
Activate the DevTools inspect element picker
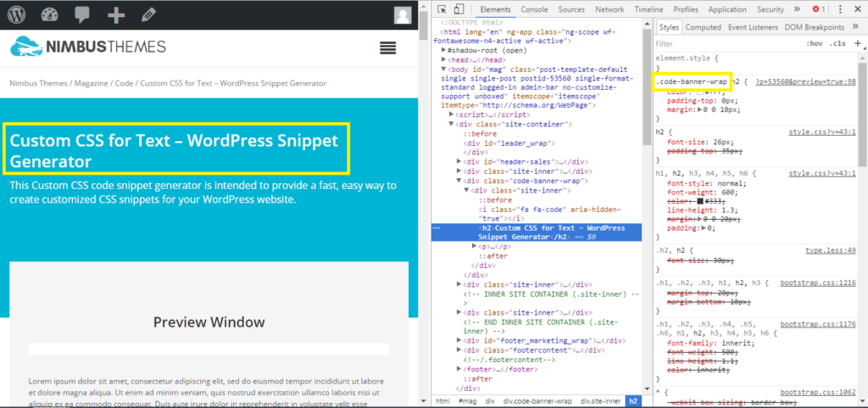(442, 9)
